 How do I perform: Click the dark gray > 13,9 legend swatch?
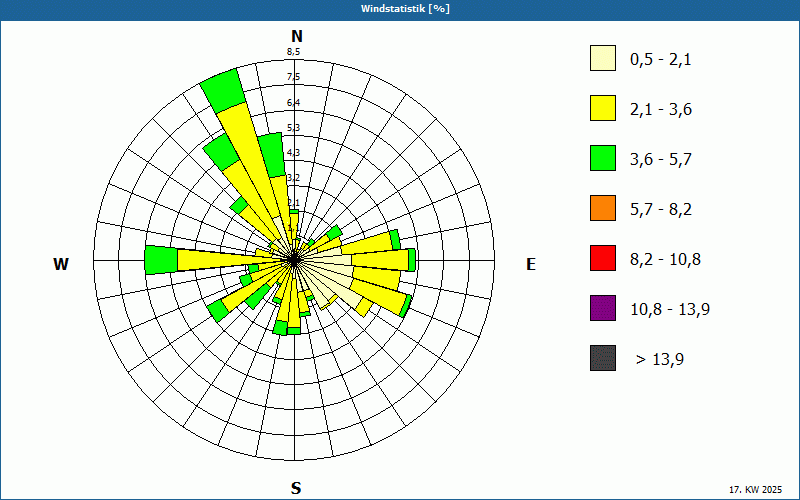pyautogui.click(x=603, y=358)
